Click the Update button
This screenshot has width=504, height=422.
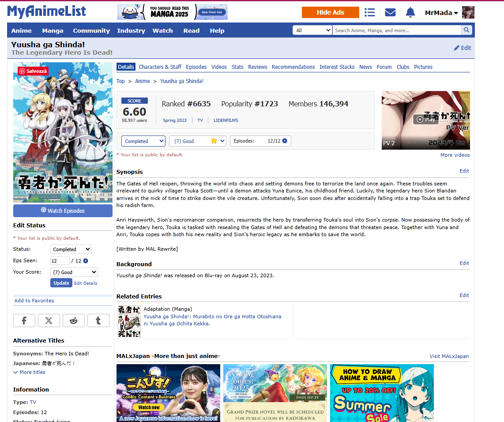coord(61,283)
